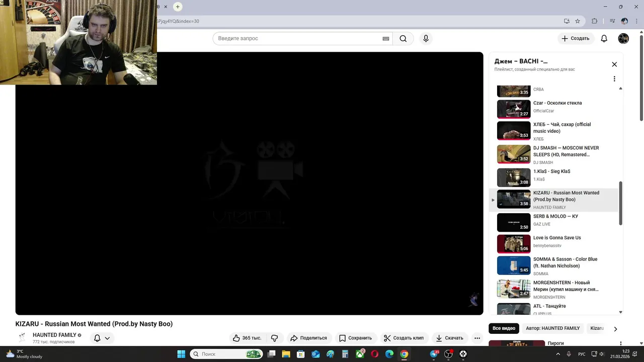
Task: Play 1.Kla$ - $ieg Kla$ item
Action: tap(553, 177)
